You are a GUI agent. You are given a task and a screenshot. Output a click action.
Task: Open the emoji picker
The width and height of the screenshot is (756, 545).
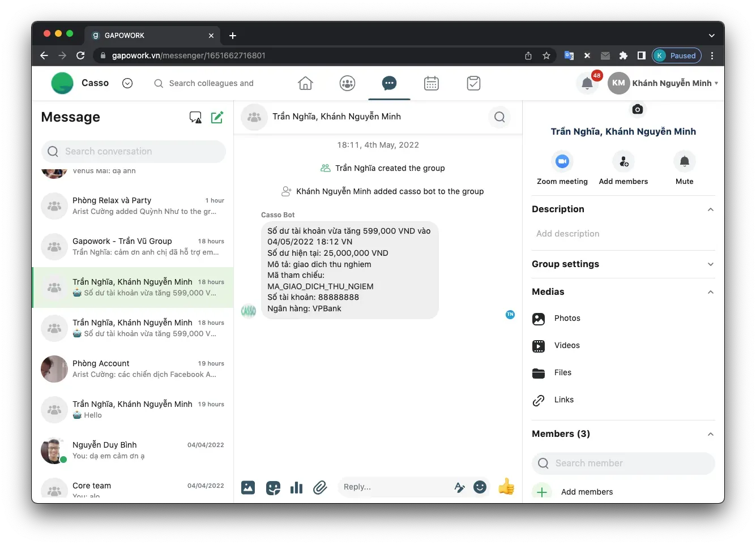tap(480, 487)
